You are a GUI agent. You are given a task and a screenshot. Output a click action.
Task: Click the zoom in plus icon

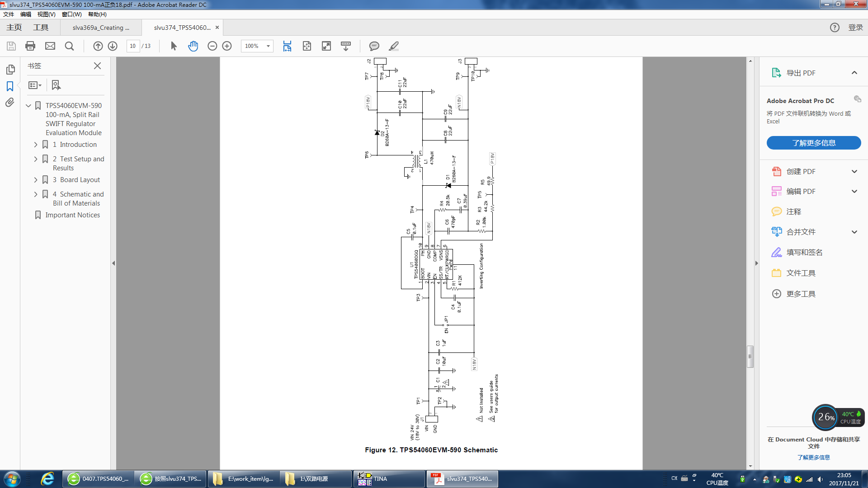227,46
